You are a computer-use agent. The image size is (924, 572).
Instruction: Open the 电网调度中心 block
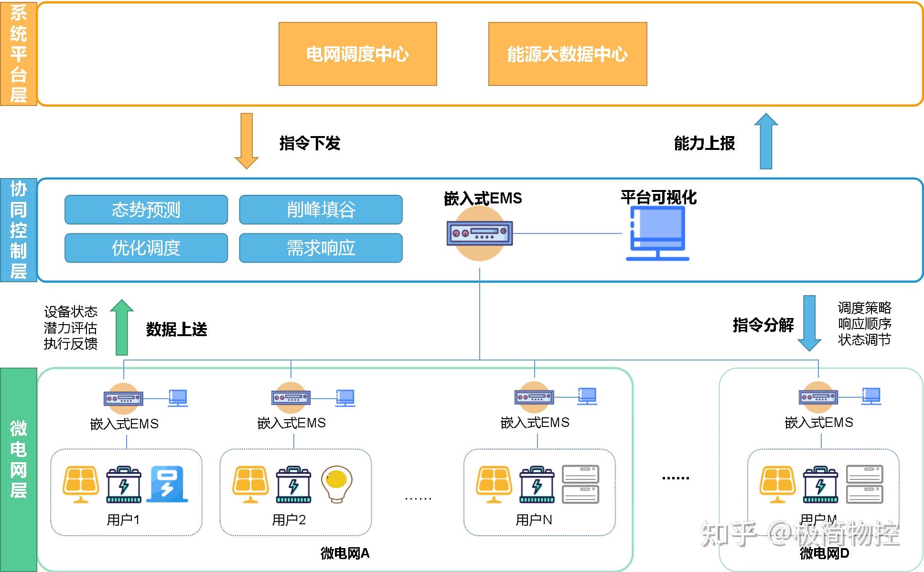click(357, 54)
